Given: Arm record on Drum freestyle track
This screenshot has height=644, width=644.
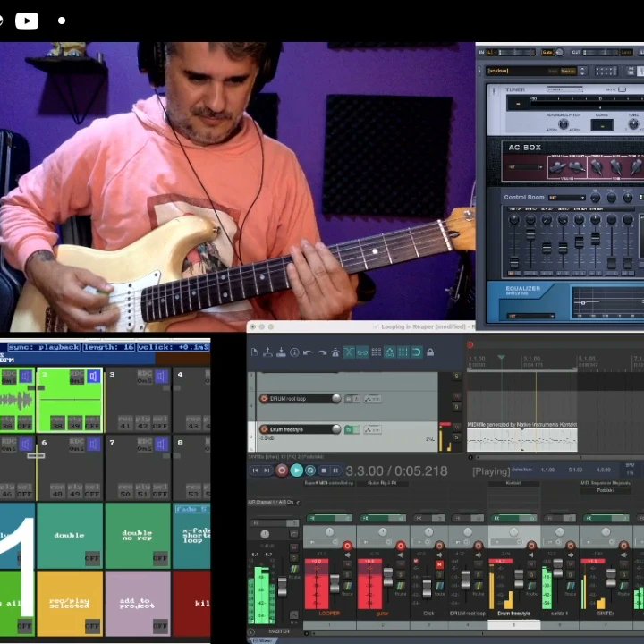Looking at the screenshot, I should (x=264, y=429).
